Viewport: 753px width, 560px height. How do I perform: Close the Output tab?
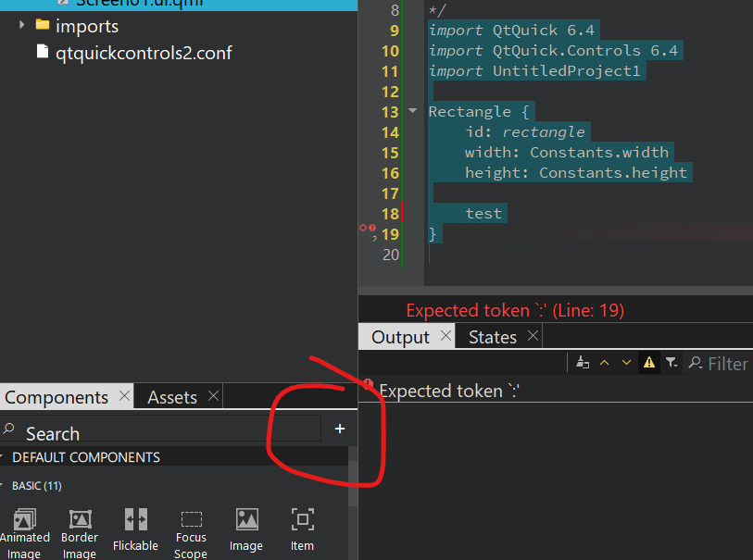pos(446,336)
